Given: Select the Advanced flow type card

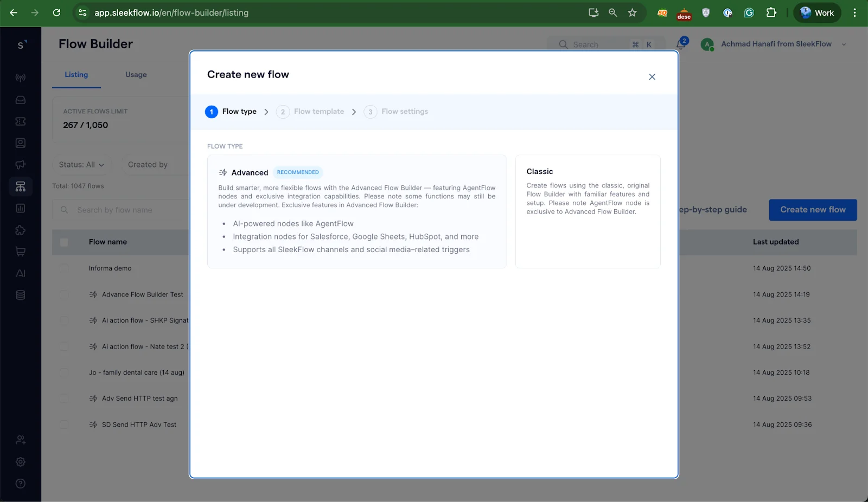Looking at the screenshot, I should coord(357,211).
